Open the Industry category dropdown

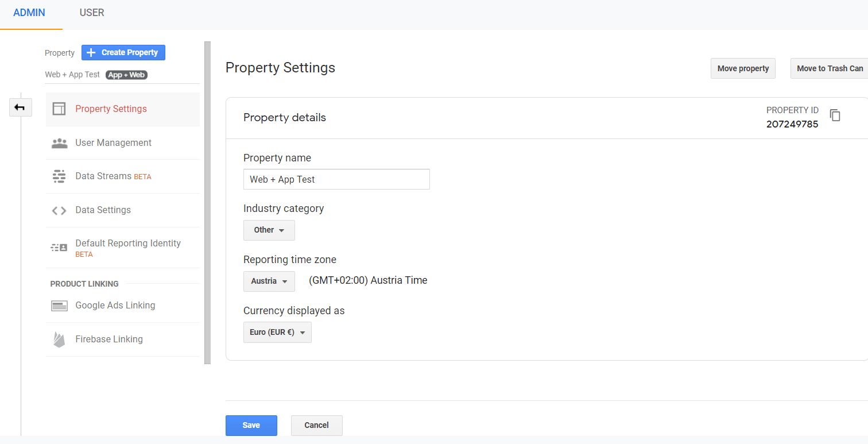click(269, 230)
